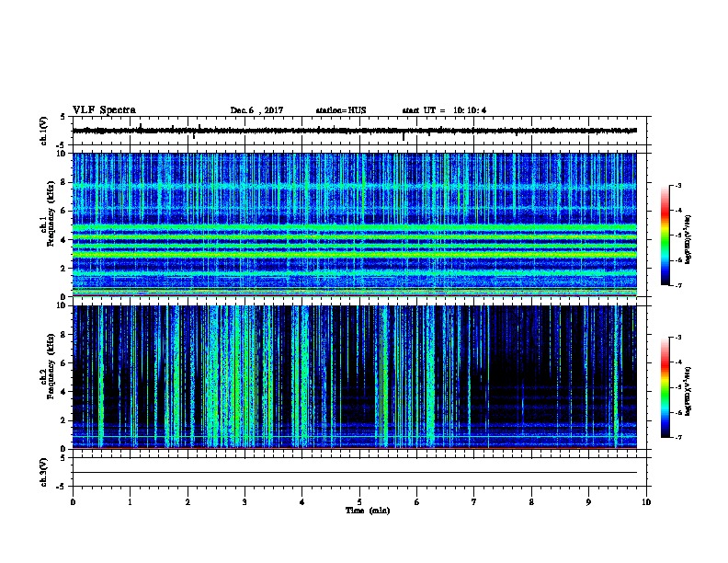
Task: Click the ch.1 spectrogram color scale bar
Action: tap(665, 236)
